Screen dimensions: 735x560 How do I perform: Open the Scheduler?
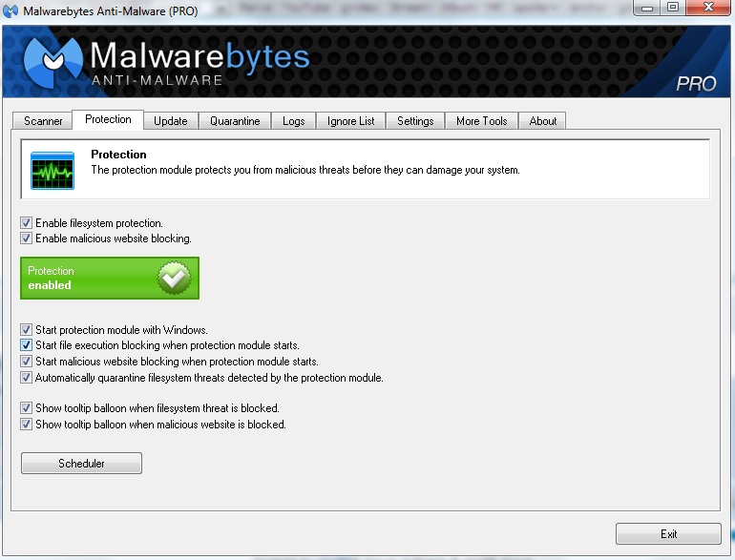(x=81, y=463)
